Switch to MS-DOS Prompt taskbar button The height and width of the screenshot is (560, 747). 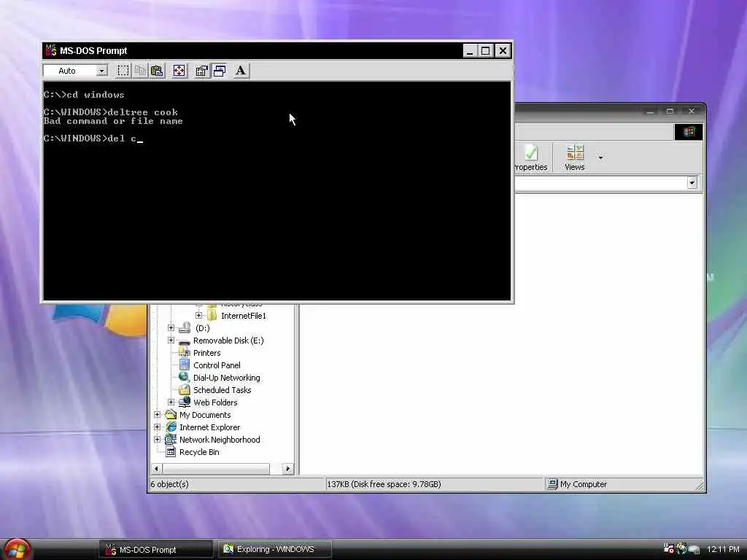(156, 550)
